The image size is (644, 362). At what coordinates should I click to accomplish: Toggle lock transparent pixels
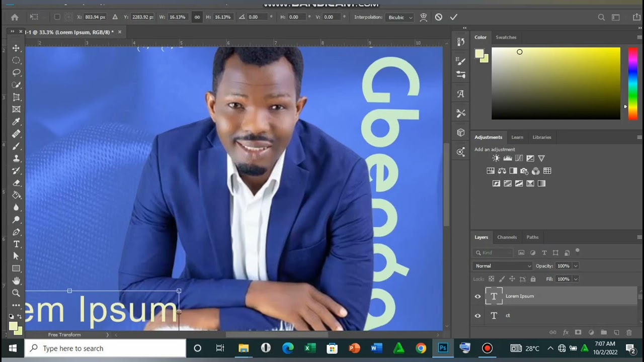click(x=491, y=279)
